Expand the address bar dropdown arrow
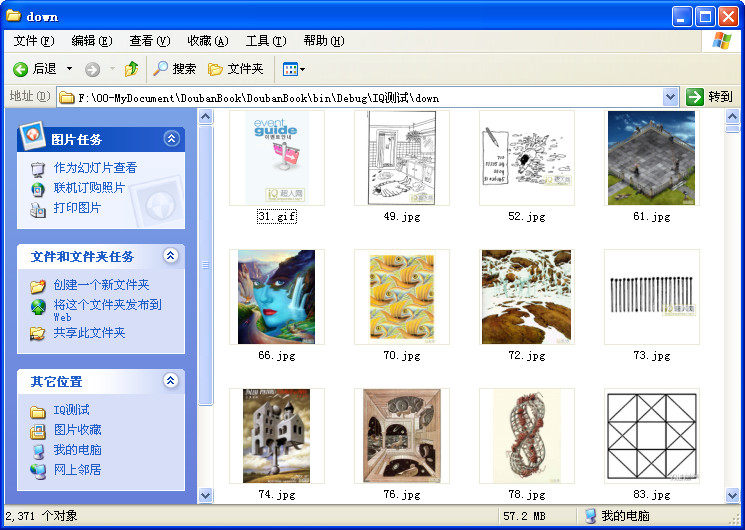745x530 pixels. (670, 97)
